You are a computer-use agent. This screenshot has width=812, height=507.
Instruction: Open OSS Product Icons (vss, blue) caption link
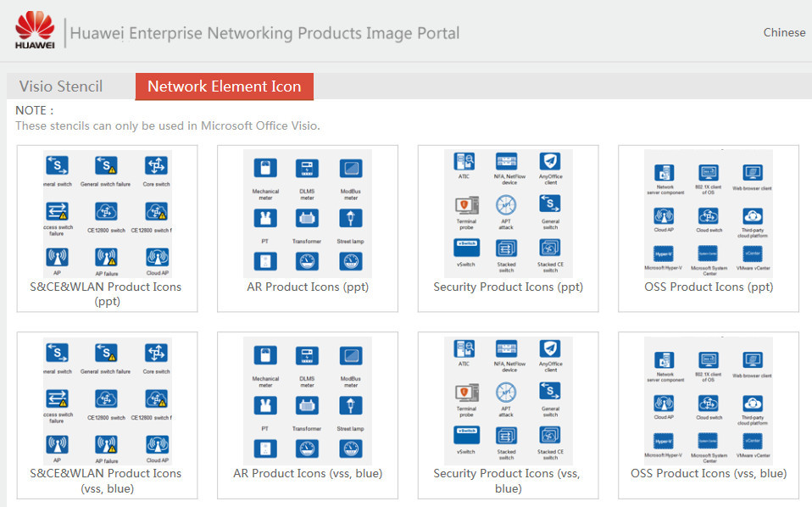[709, 473]
